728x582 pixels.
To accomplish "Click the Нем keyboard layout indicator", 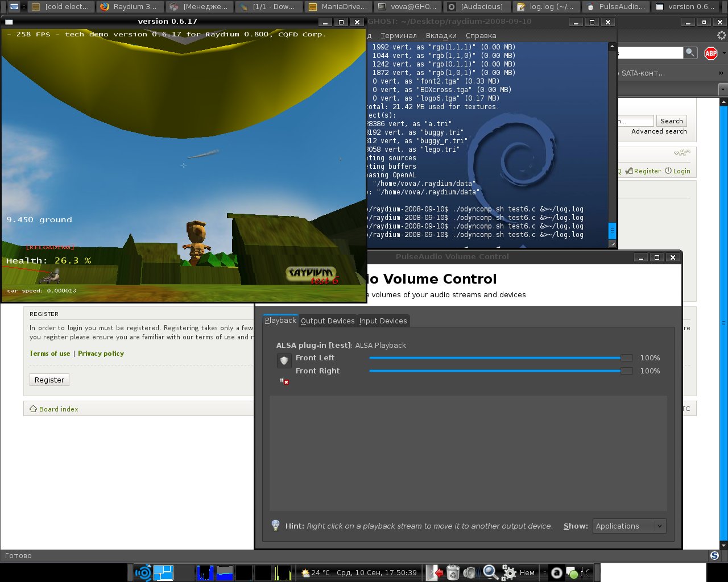I will coord(527,573).
